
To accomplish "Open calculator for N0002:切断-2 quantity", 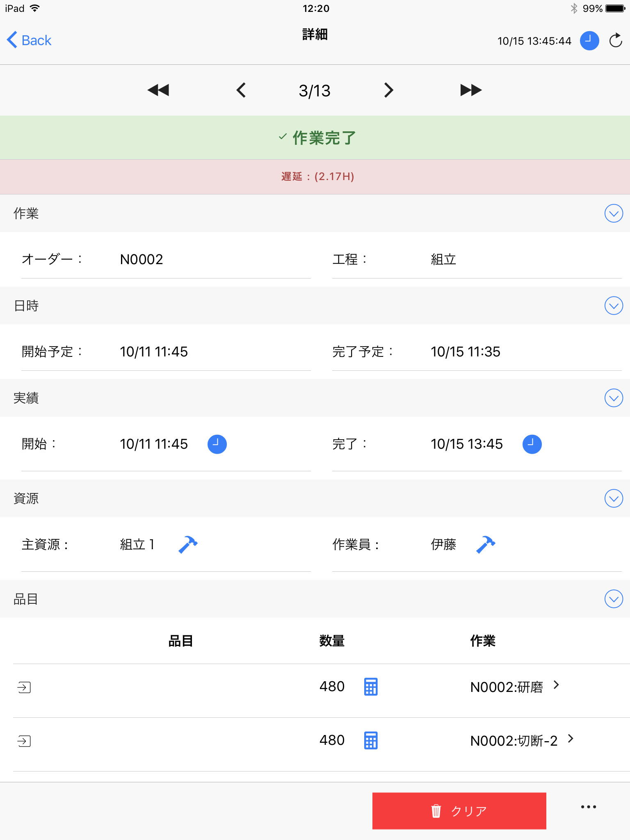I will pos(371,740).
